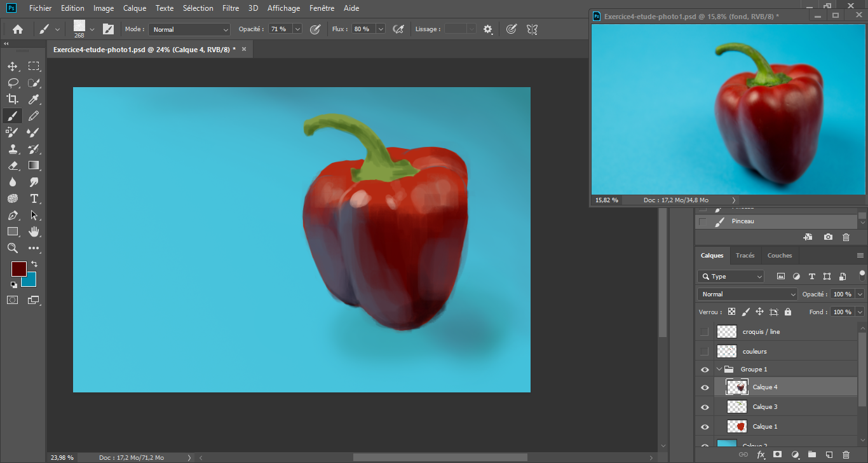The width and height of the screenshot is (868, 463).
Task: Switch to the Couches tab
Action: pos(779,256)
